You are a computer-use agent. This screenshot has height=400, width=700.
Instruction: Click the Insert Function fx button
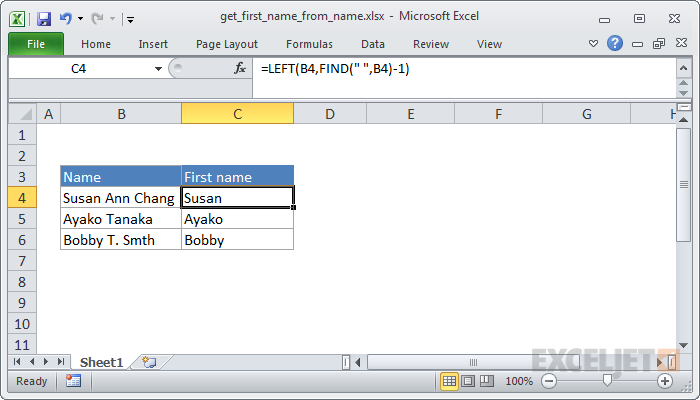[x=240, y=69]
